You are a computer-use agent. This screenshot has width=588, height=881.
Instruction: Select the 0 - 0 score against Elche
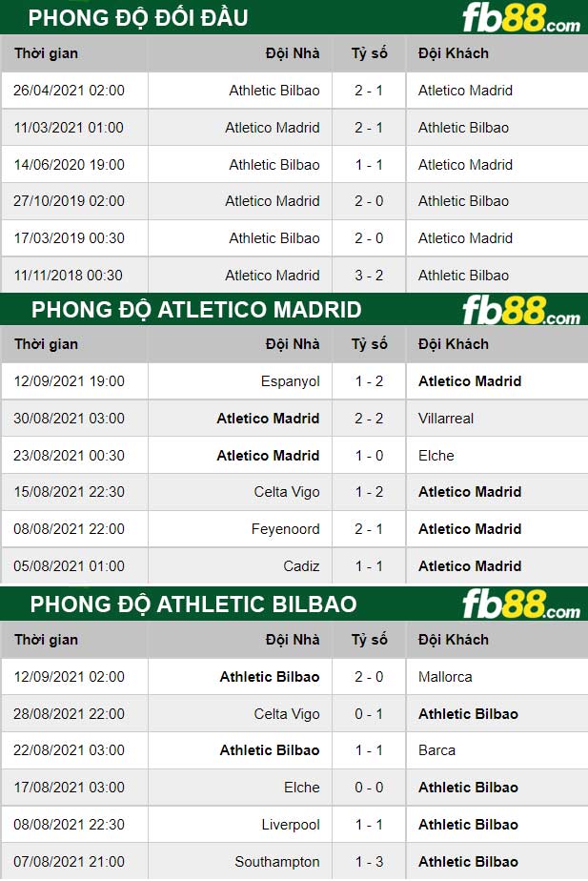click(369, 788)
